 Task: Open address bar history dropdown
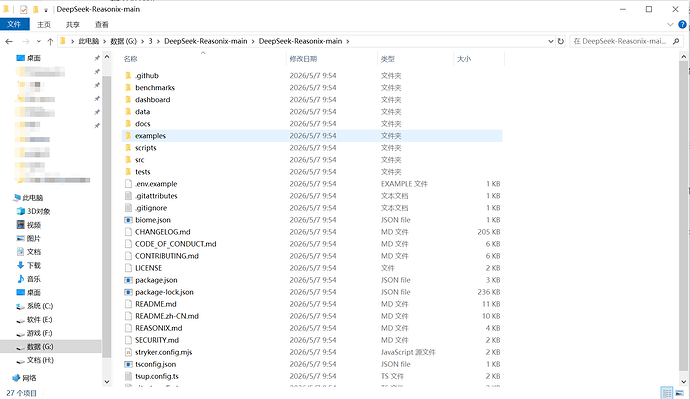(551, 41)
